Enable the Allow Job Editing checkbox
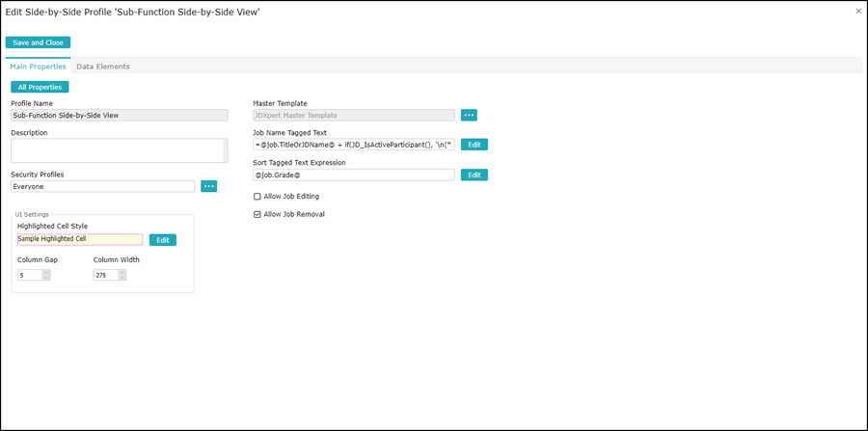This screenshot has height=431, width=868. 258,197
